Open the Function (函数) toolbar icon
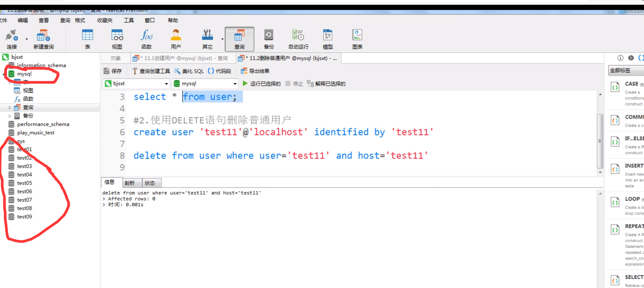 tap(147, 39)
